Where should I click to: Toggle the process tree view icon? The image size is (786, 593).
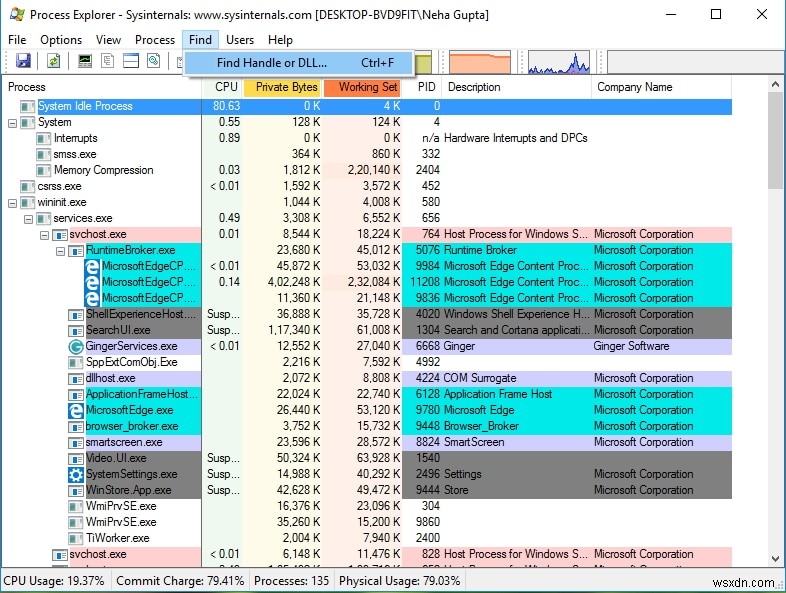tap(107, 61)
